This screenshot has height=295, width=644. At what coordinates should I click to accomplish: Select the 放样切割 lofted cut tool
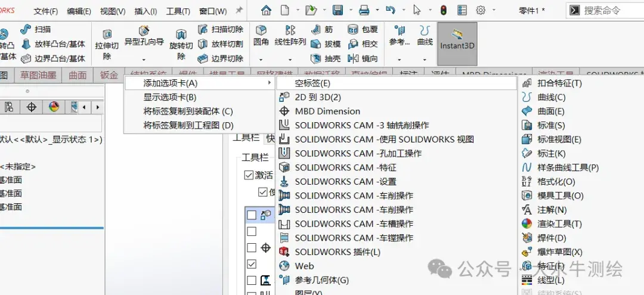click(x=221, y=44)
